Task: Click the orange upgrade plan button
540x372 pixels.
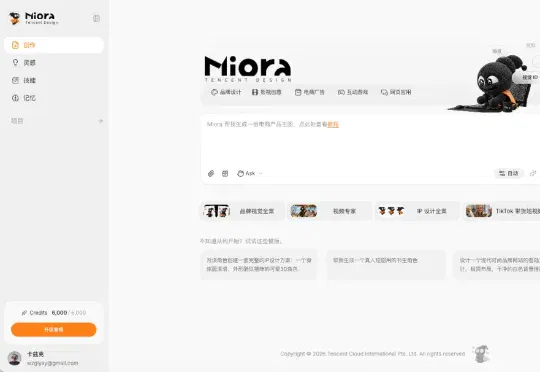Action: [x=54, y=330]
